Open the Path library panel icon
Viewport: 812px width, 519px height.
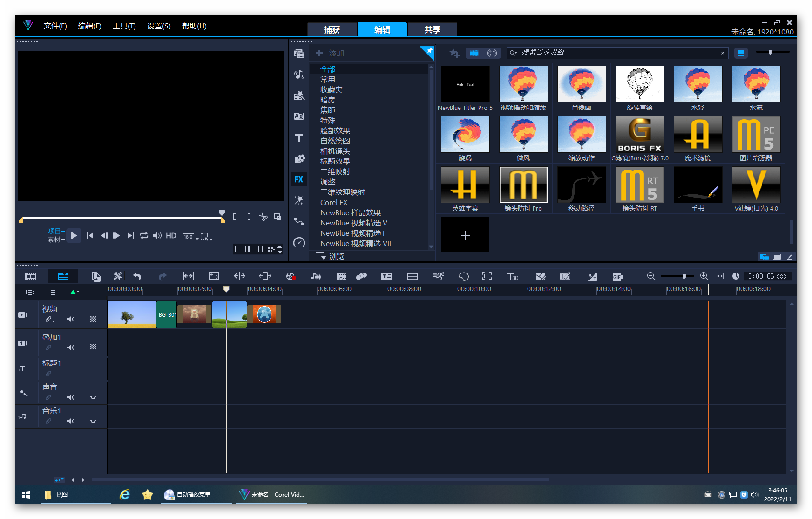tap(299, 221)
